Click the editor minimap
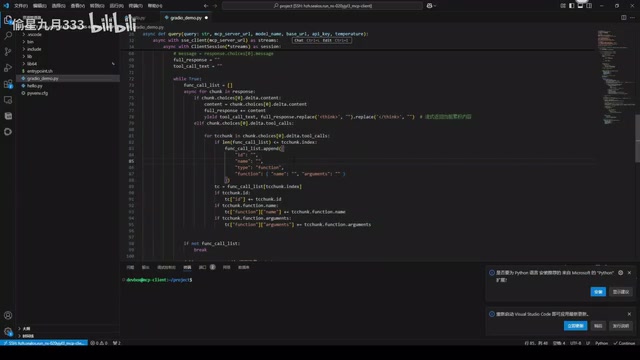This screenshot has width=640, height=360. pyautogui.click(x=615, y=78)
